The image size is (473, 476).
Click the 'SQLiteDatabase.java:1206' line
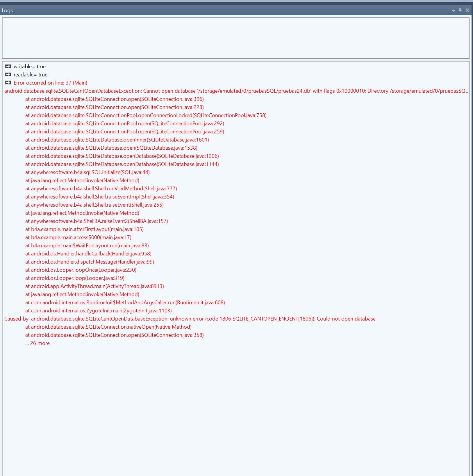pyautogui.click(x=122, y=156)
